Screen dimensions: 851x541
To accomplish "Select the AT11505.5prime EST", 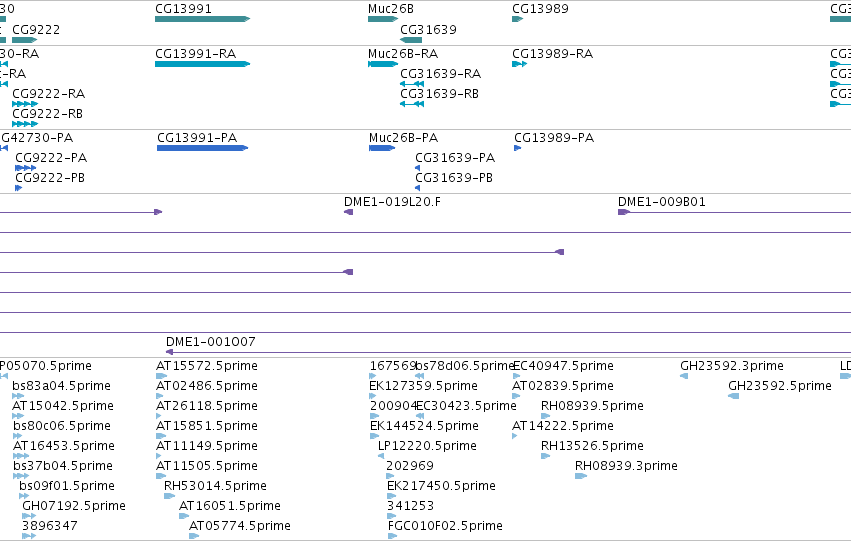I will (161, 476).
